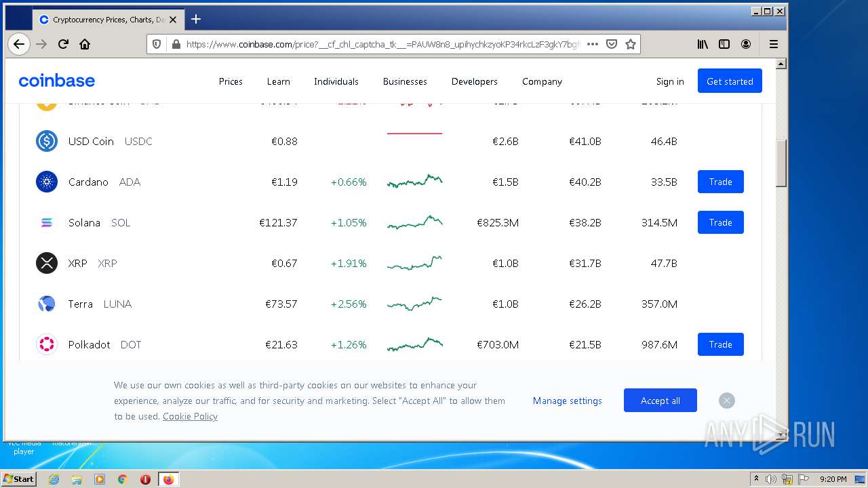Click Trade button for Polkadot

click(x=720, y=344)
